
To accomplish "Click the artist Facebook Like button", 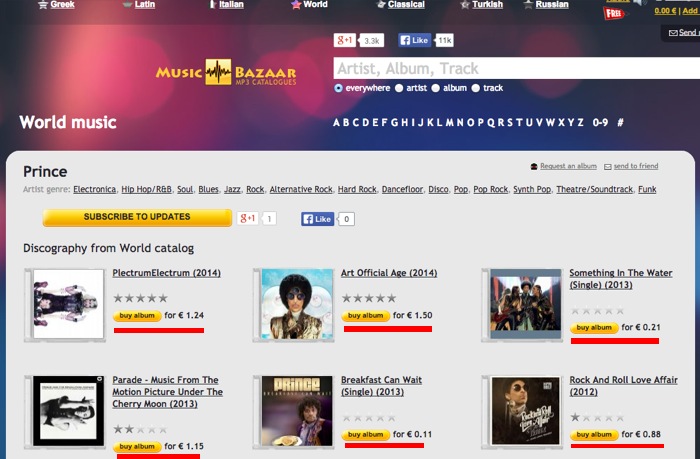I will tap(317, 219).
